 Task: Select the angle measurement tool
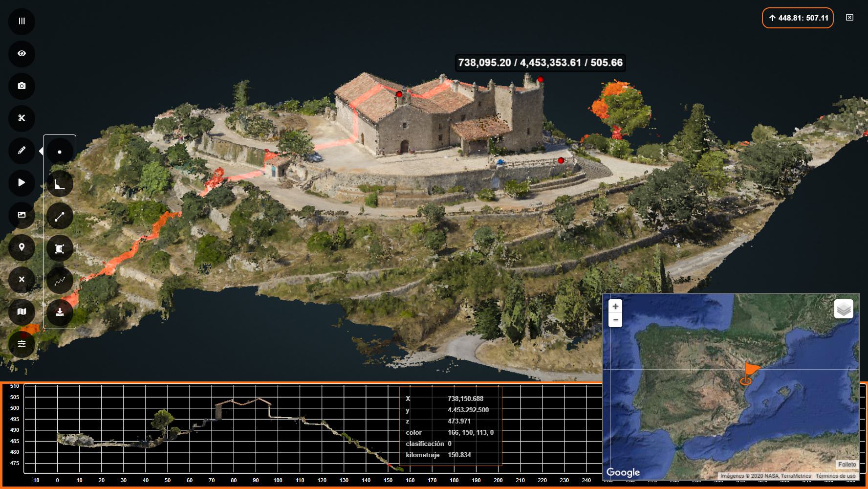tap(60, 184)
